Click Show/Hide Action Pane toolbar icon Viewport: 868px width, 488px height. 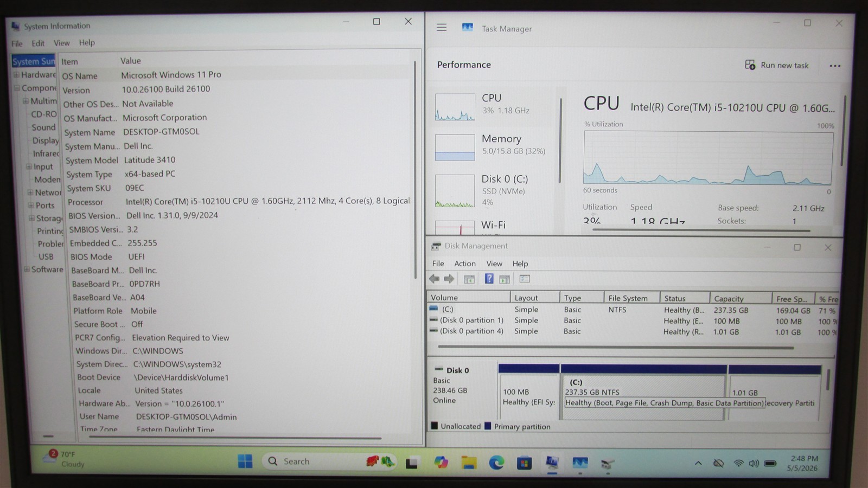click(505, 279)
